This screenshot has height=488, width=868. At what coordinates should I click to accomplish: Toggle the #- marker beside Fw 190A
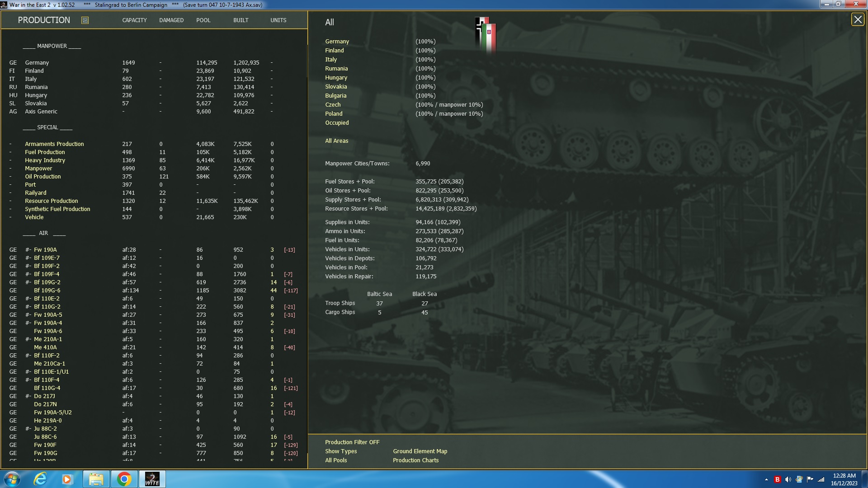pyautogui.click(x=28, y=249)
